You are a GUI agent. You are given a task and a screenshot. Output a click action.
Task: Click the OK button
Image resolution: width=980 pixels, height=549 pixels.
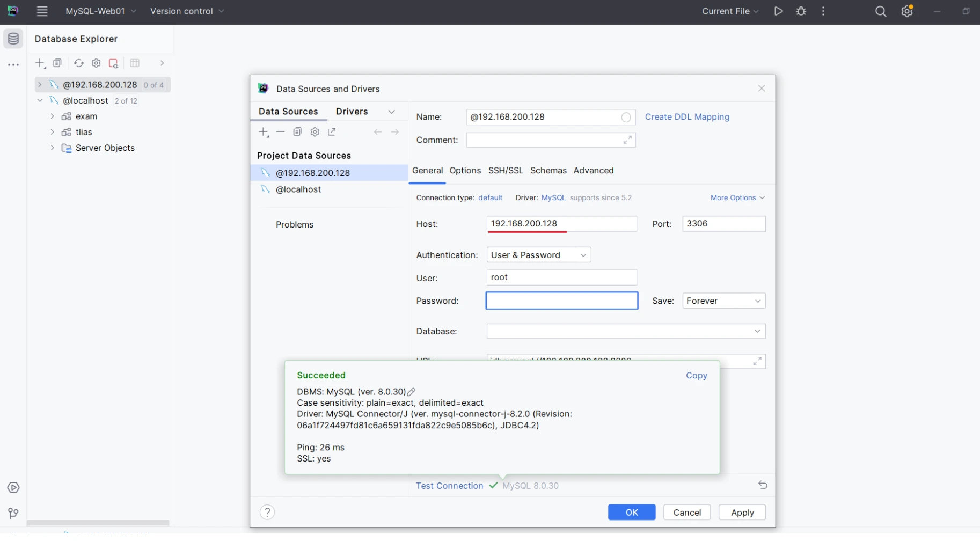[x=632, y=513]
